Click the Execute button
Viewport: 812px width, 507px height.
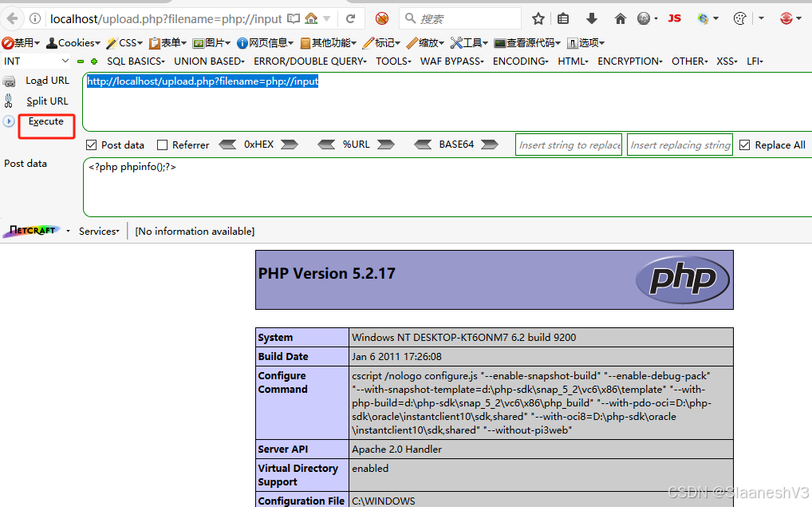click(x=46, y=121)
